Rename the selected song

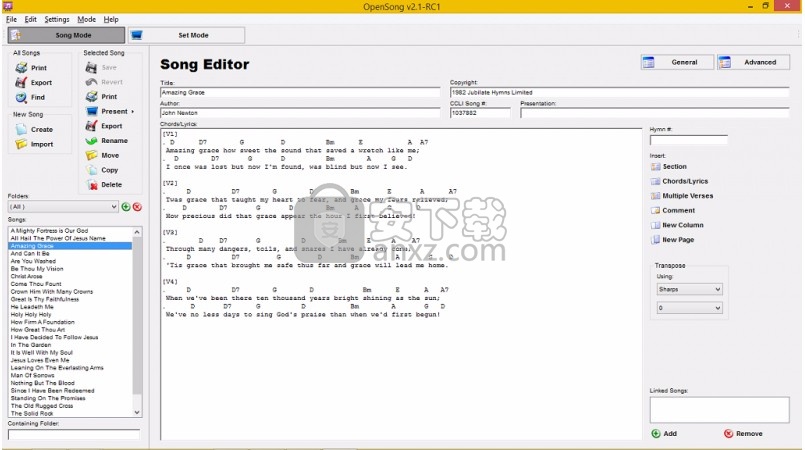coord(107,141)
